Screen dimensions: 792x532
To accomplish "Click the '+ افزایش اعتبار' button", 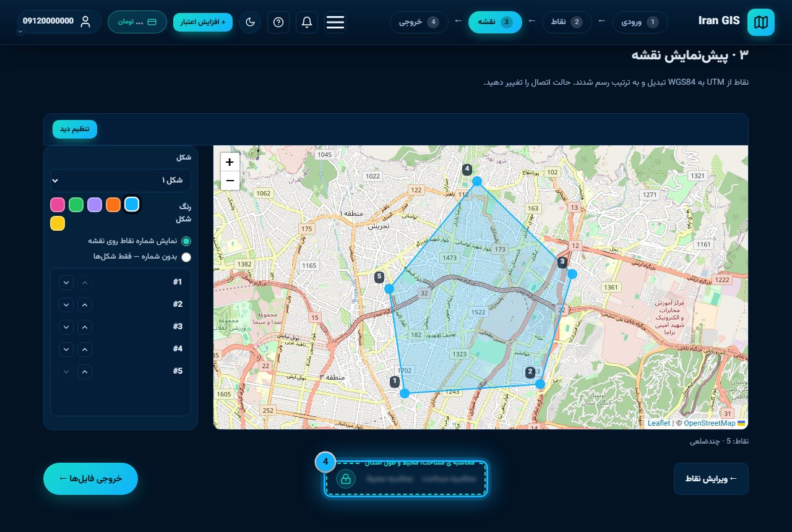I will (x=203, y=22).
